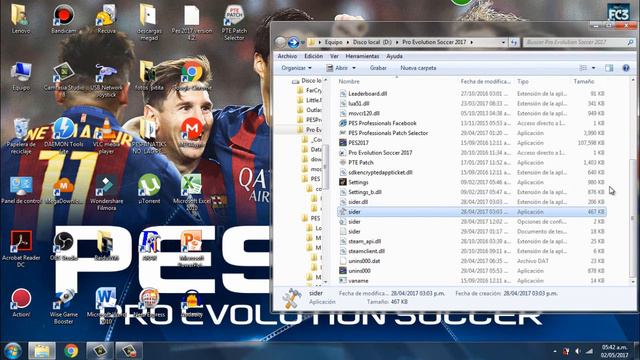Image resolution: width=640 pixels, height=360 pixels.
Task: Select the OBS Studio desktop shortcut
Action: pyautogui.click(x=64, y=245)
